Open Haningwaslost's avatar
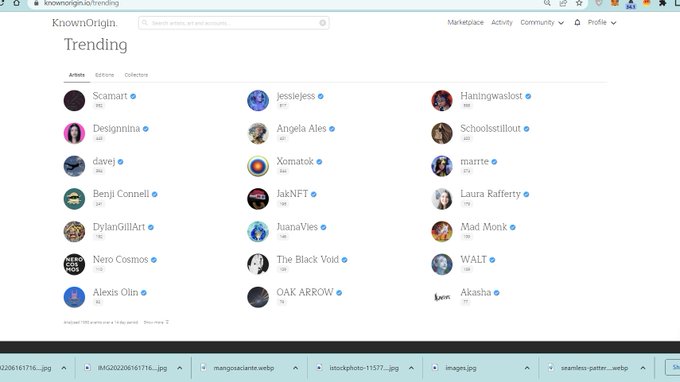Screen dimensions: 680x382 click(x=442, y=101)
